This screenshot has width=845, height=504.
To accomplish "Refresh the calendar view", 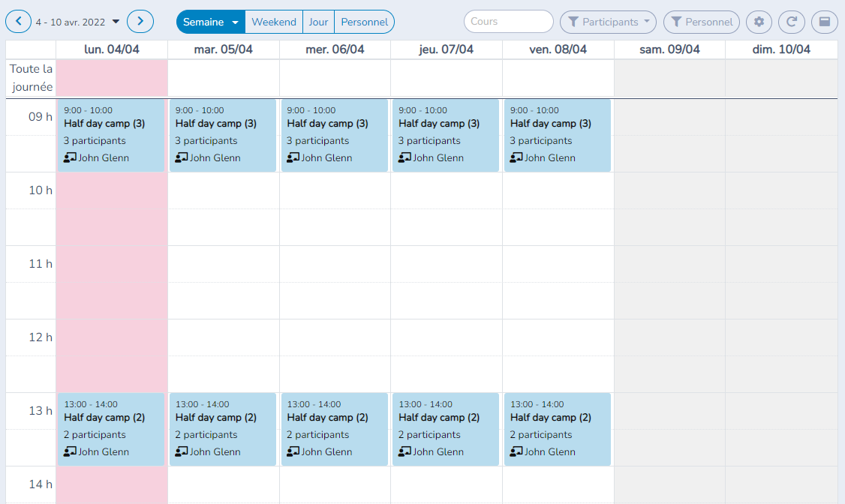I will (x=792, y=22).
